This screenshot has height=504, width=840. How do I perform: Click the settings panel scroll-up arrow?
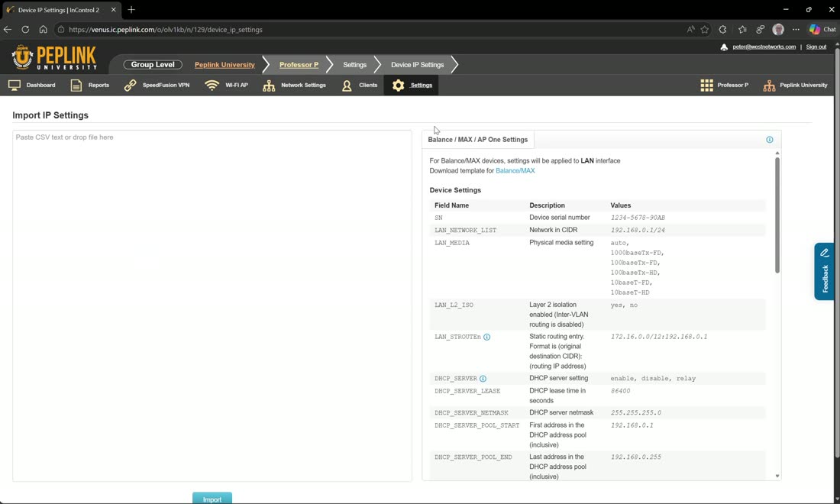777,153
